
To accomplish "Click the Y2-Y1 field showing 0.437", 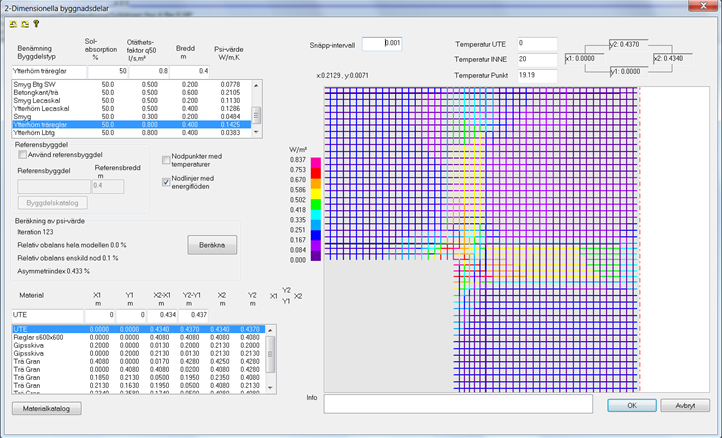I will click(193, 315).
